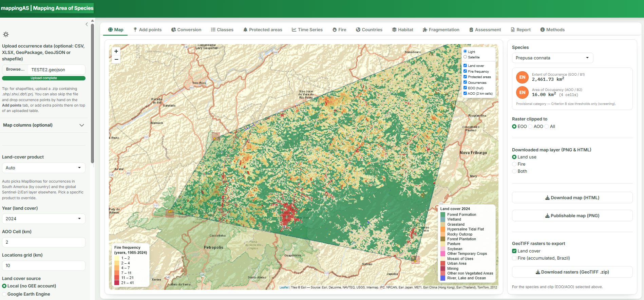Image resolution: width=644 pixels, height=300 pixels.
Task: Click the map zoom out minus button
Action: tap(116, 59)
